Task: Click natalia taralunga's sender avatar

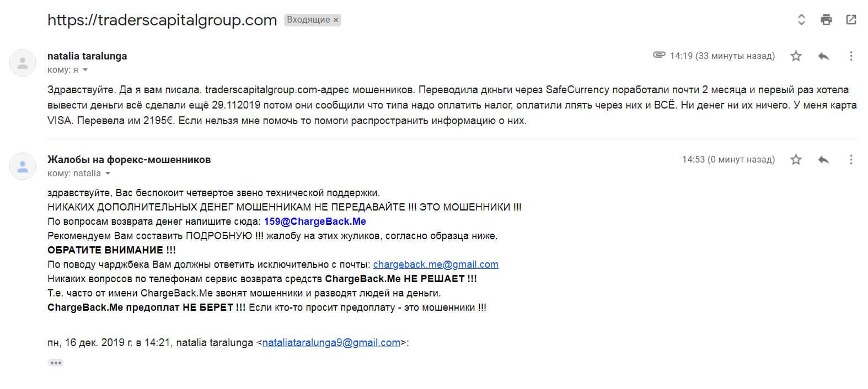Action: pos(23,63)
